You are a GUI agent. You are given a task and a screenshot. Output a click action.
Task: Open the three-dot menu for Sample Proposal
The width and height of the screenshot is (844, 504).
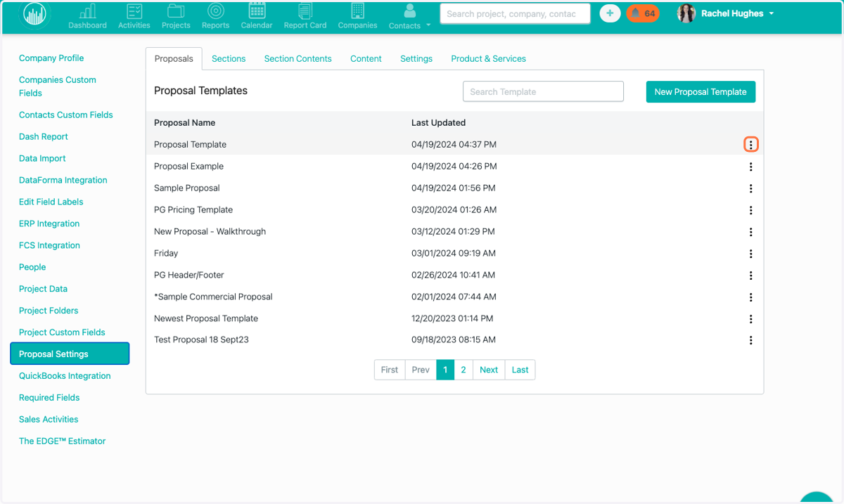point(751,188)
